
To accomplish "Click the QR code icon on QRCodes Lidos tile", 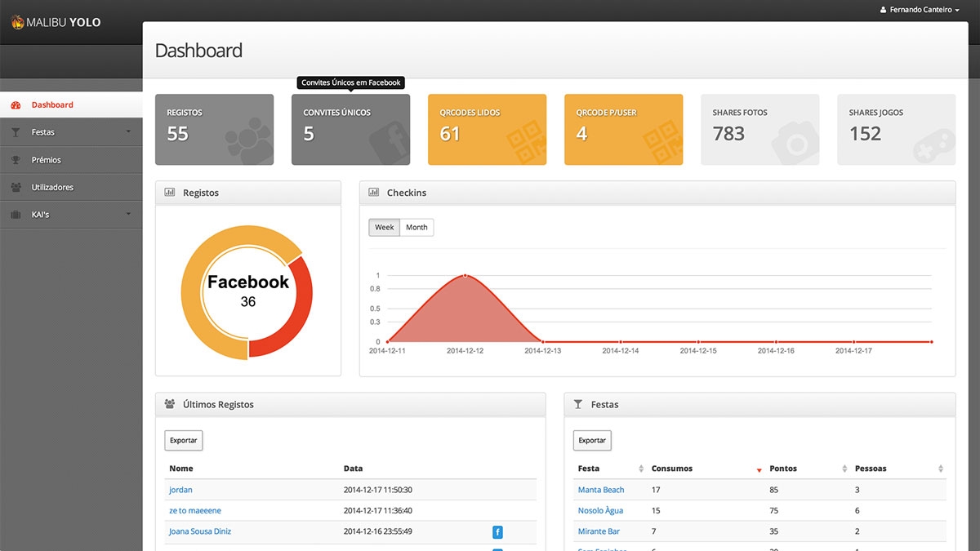I will point(526,142).
